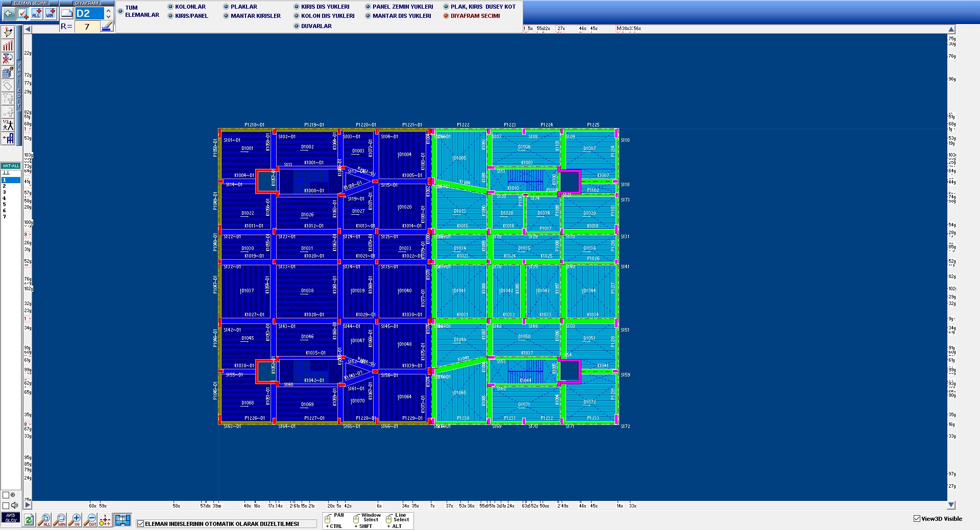The width and height of the screenshot is (980, 530).
Task: Select the DUVARLAR radio option
Action: point(297,26)
